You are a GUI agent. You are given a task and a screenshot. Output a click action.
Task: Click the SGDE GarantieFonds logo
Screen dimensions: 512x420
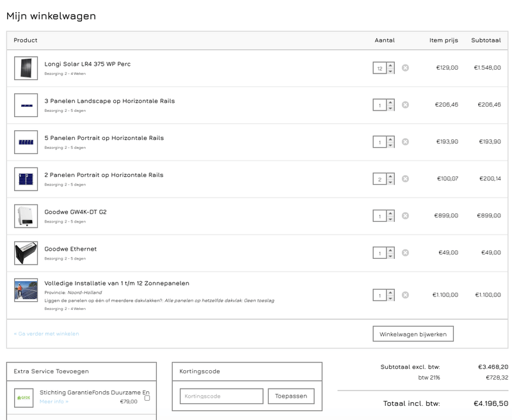coord(24,398)
